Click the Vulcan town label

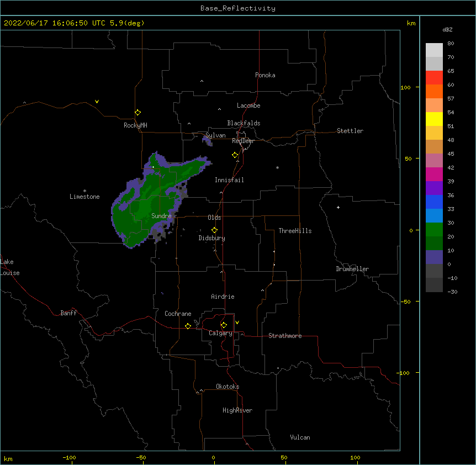click(x=300, y=437)
